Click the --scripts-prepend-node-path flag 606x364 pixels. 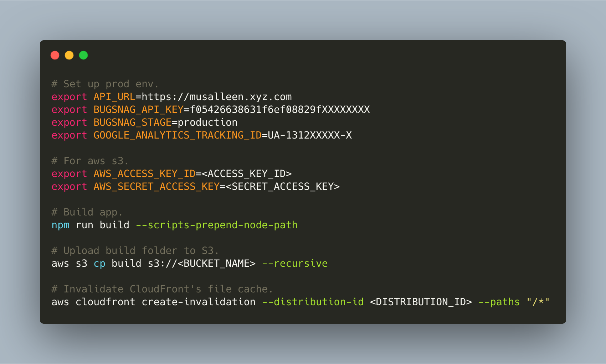coord(217,225)
